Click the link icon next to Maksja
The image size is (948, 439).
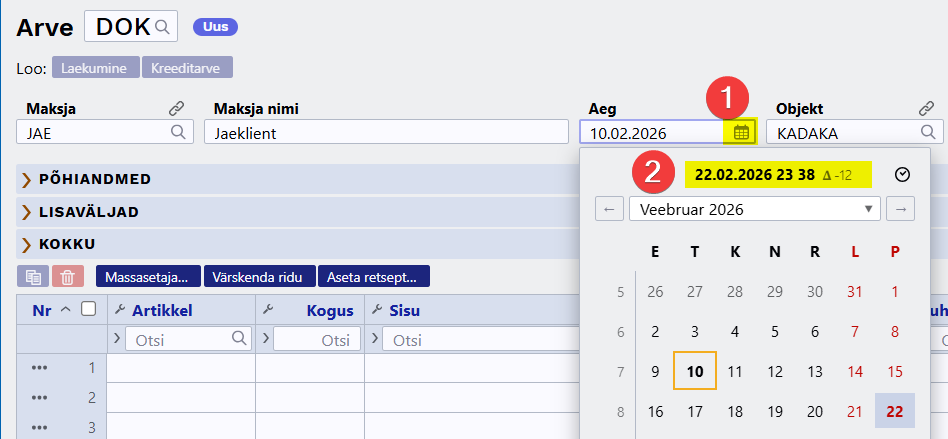pyautogui.click(x=177, y=108)
